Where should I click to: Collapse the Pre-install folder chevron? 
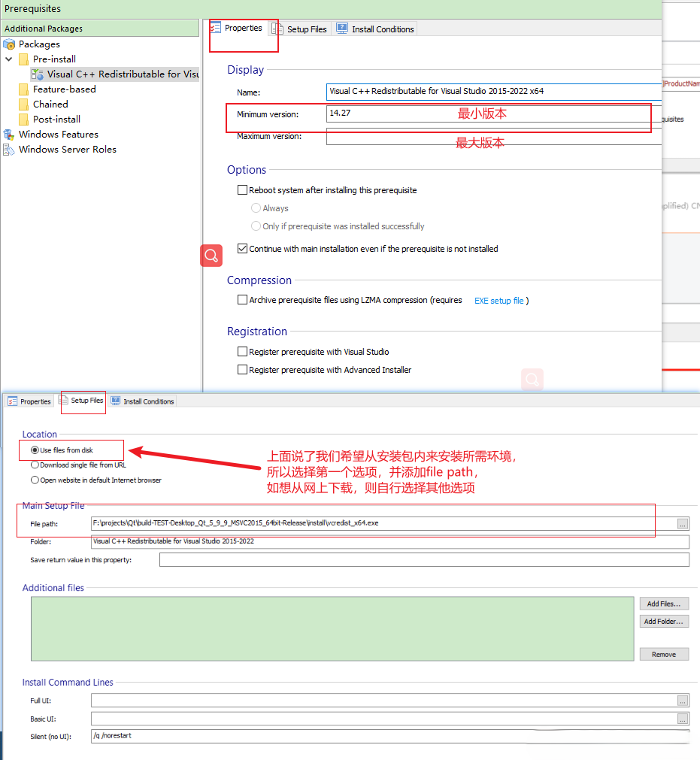click(9, 59)
